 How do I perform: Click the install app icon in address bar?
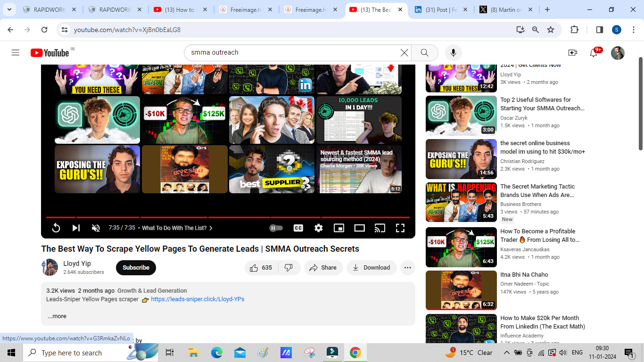520,30
